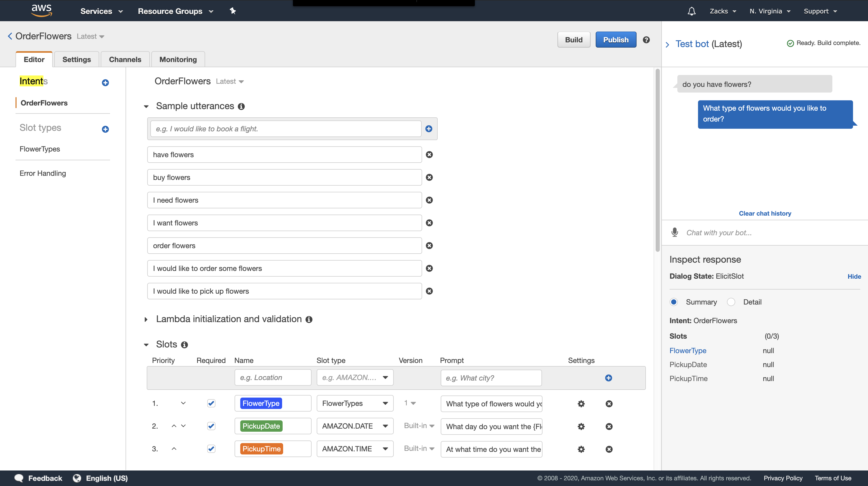Click Clear chat history link
868x486 pixels.
(x=765, y=214)
